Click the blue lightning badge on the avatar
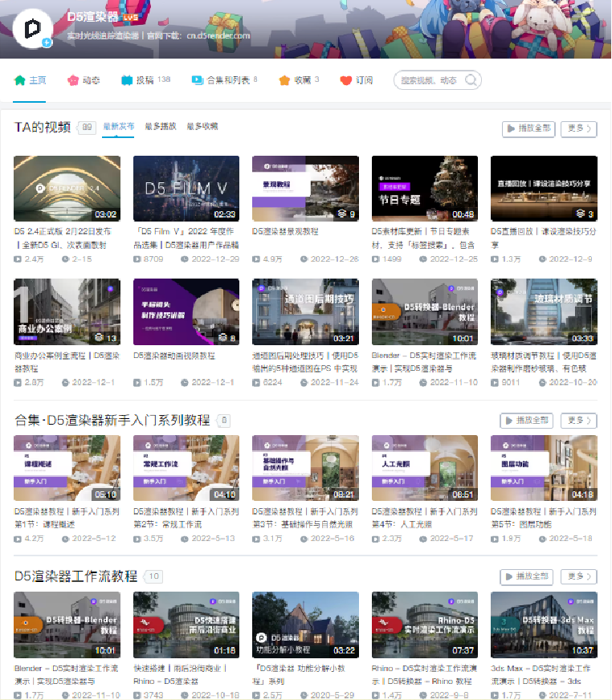Viewport: 612px width, 700px height. tap(47, 43)
